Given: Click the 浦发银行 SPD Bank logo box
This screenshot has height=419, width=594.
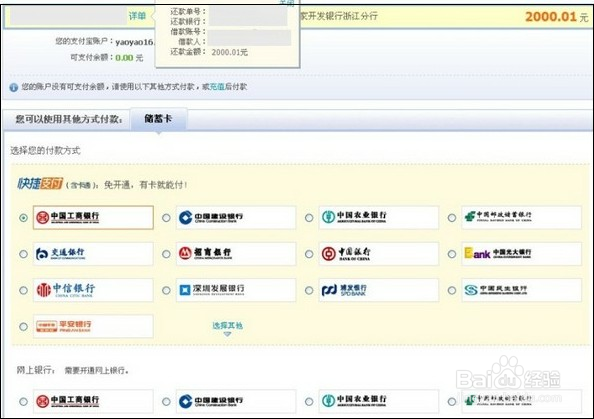Looking at the screenshot, I should (379, 290).
